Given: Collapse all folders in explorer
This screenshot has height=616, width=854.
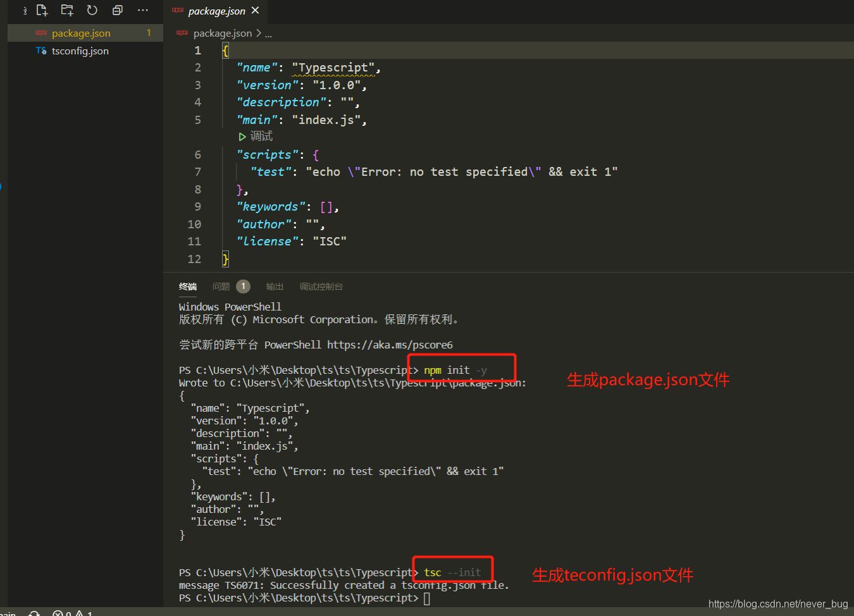Looking at the screenshot, I should coord(118,10).
